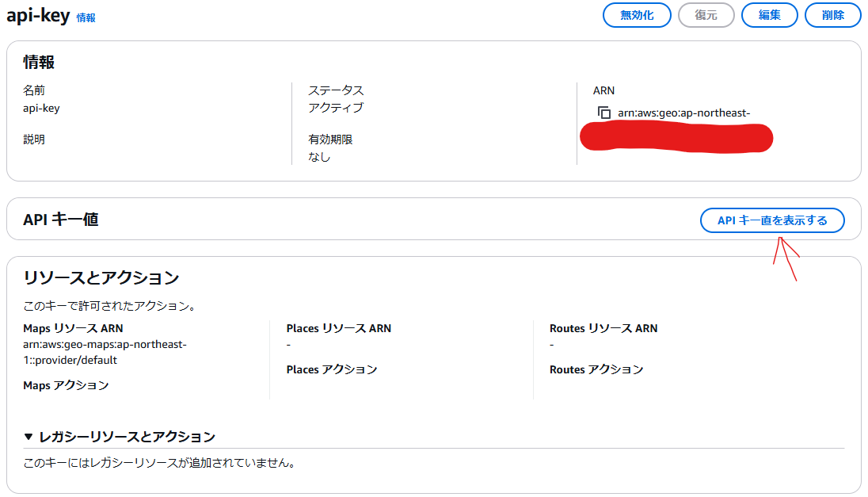The height and width of the screenshot is (497, 868).
Task: Reveal the key with API キー値を表示する
Action: click(772, 220)
